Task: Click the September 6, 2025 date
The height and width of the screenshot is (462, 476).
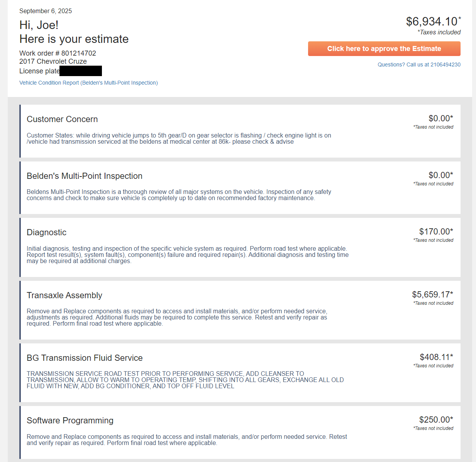Action: pos(46,11)
